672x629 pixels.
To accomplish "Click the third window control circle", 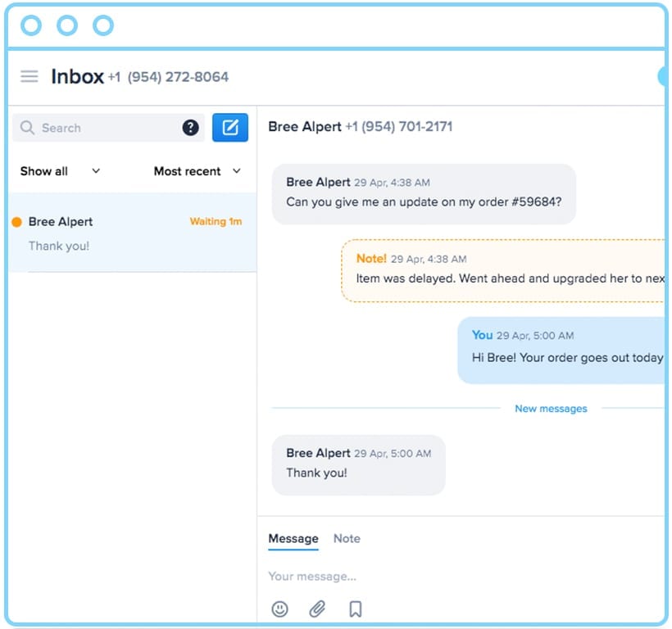I will click(103, 25).
